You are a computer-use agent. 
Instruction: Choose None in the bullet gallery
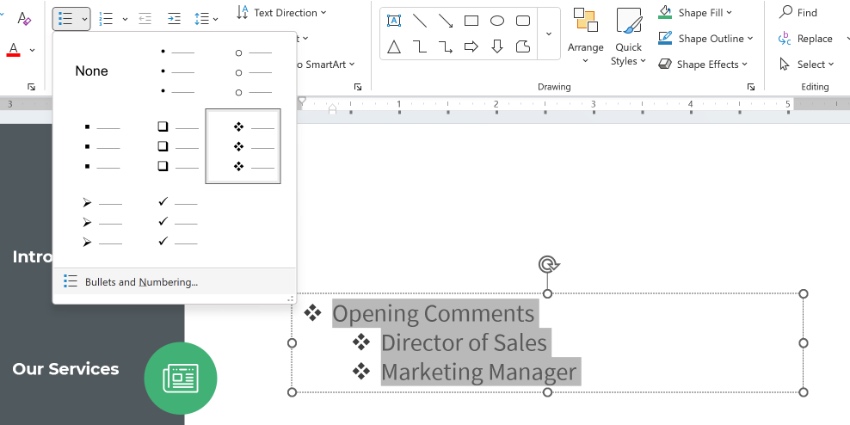(x=92, y=71)
